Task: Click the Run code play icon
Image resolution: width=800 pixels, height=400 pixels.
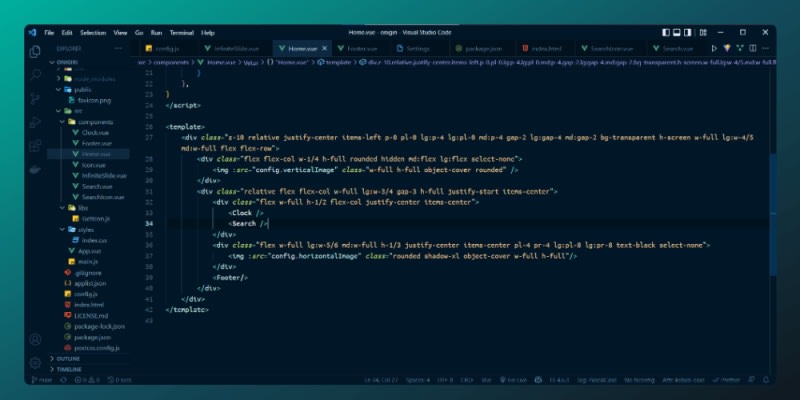Action: [714, 48]
